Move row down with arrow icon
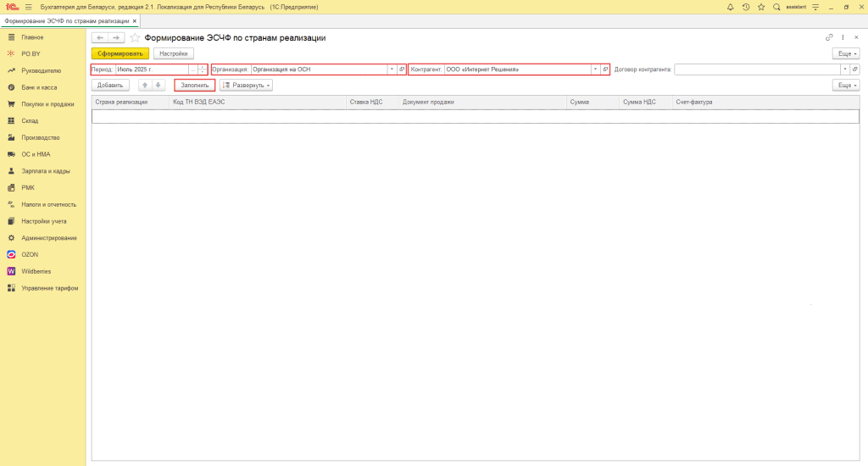 coord(158,85)
